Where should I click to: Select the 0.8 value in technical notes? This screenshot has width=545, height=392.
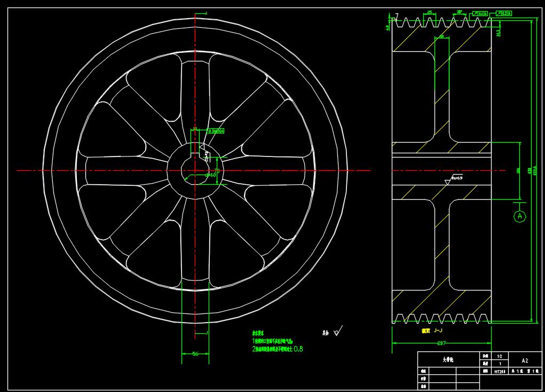pyautogui.click(x=298, y=349)
